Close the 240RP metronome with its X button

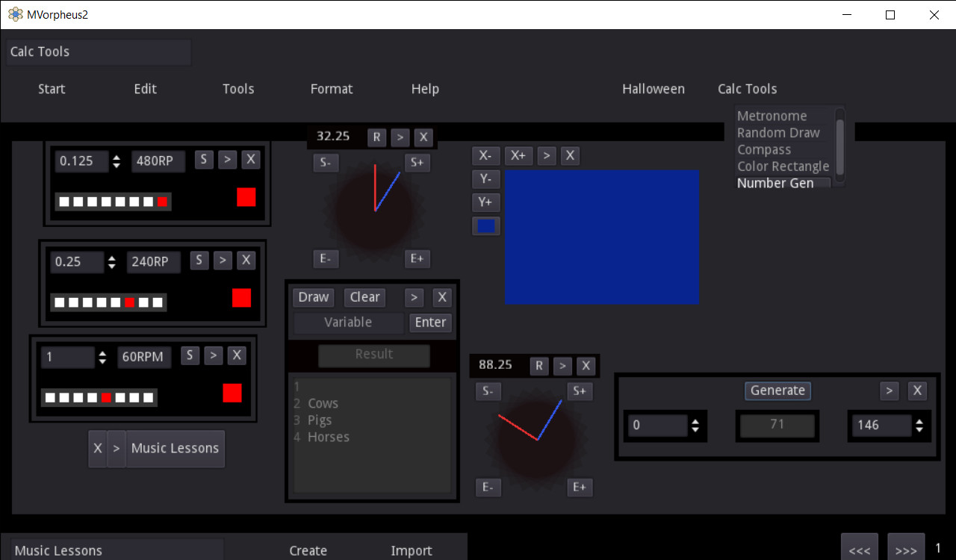click(x=246, y=260)
